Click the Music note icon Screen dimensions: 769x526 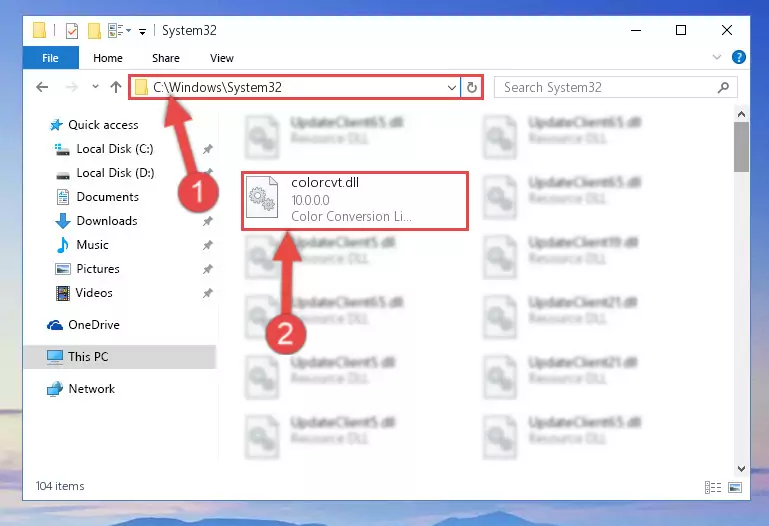(x=63, y=245)
